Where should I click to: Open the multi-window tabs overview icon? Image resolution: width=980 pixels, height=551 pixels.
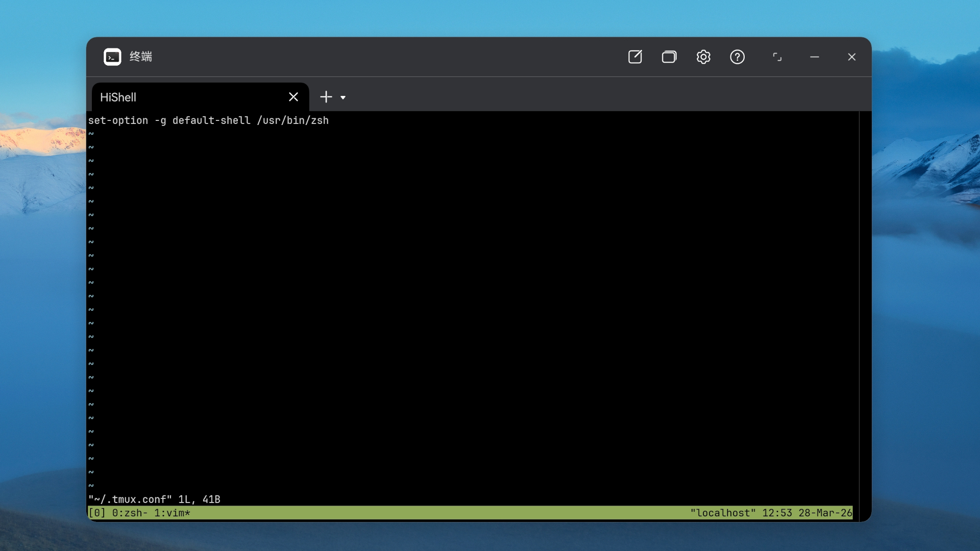(x=669, y=57)
